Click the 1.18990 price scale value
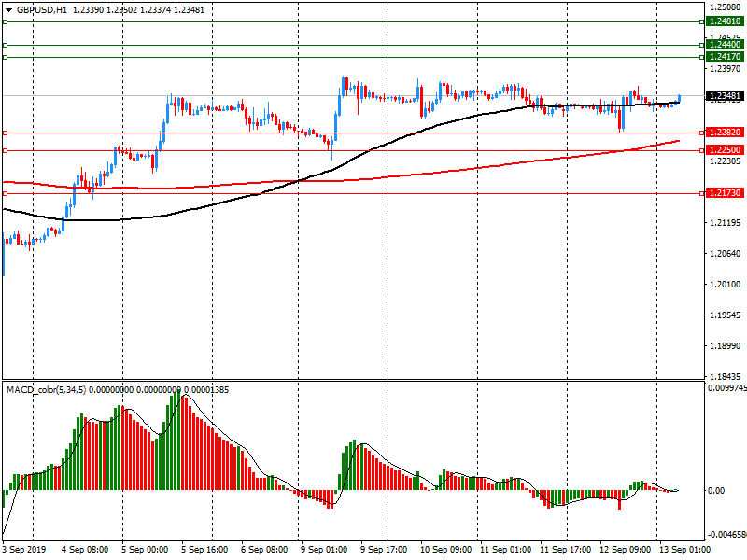This screenshot has height=560, width=747. pyautogui.click(x=726, y=345)
